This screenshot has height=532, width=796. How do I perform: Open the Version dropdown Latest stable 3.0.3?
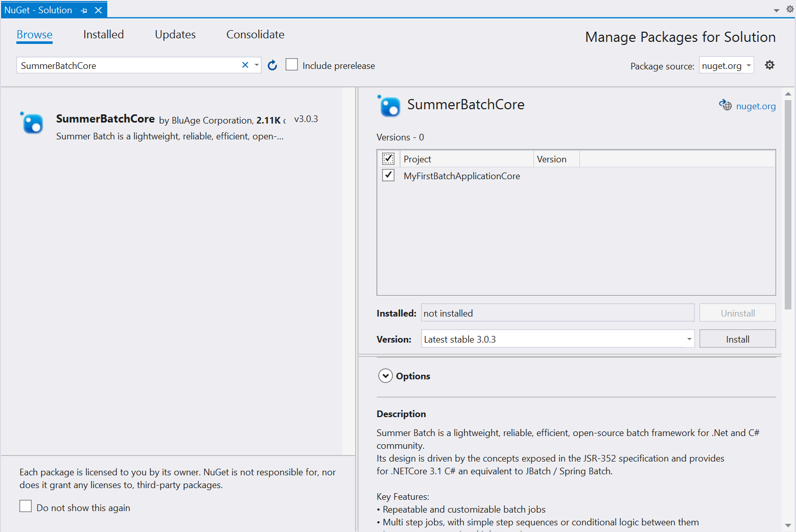click(x=557, y=339)
